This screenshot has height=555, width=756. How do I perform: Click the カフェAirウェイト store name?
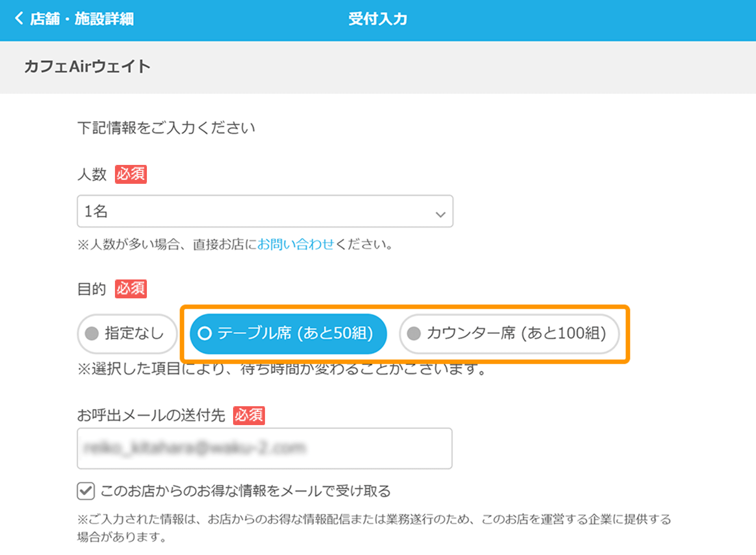point(87,67)
